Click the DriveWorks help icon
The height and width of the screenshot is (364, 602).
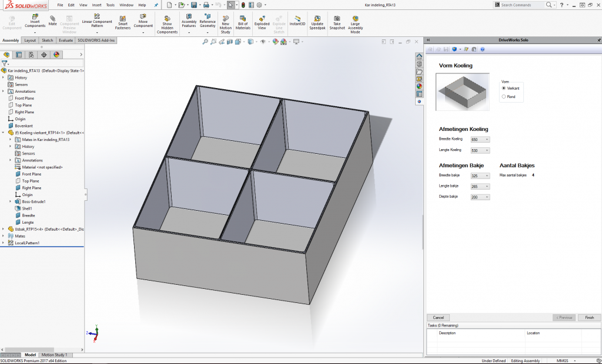[483, 49]
